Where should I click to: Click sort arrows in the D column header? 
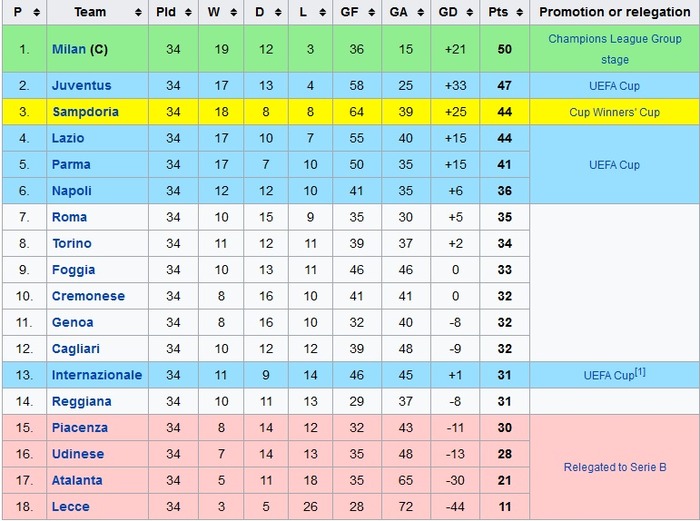pos(278,13)
